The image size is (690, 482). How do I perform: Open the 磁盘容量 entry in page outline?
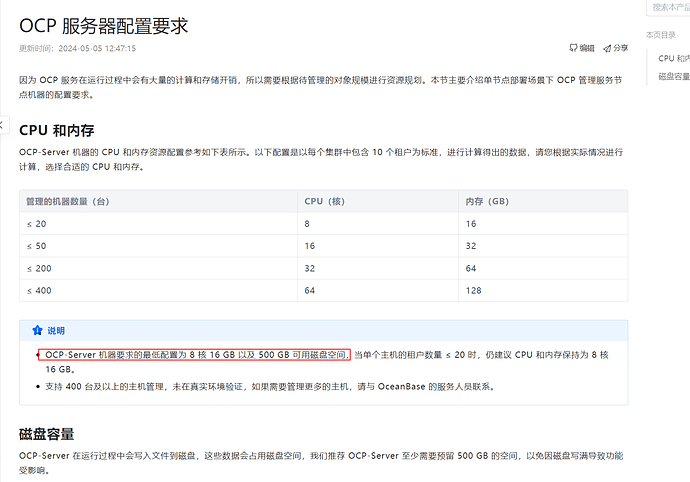coord(674,76)
